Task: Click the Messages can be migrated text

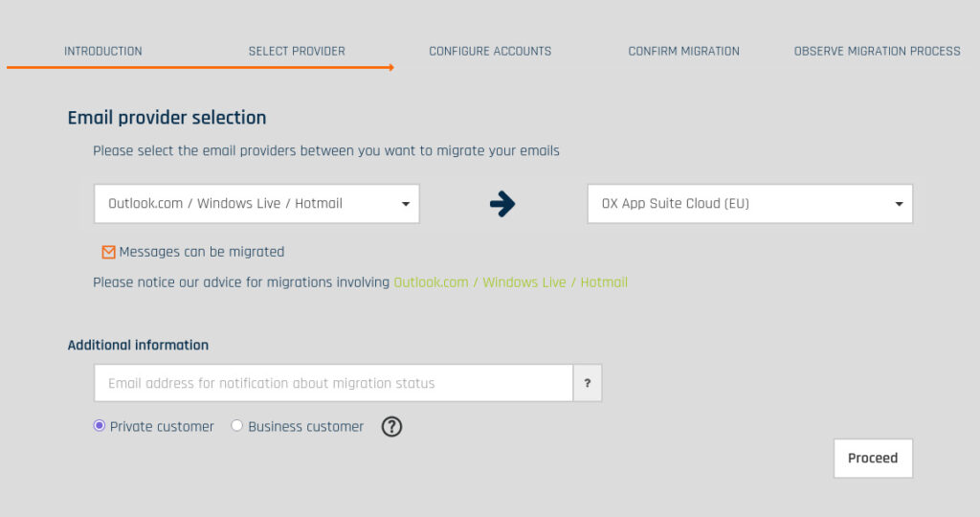Action: click(202, 252)
